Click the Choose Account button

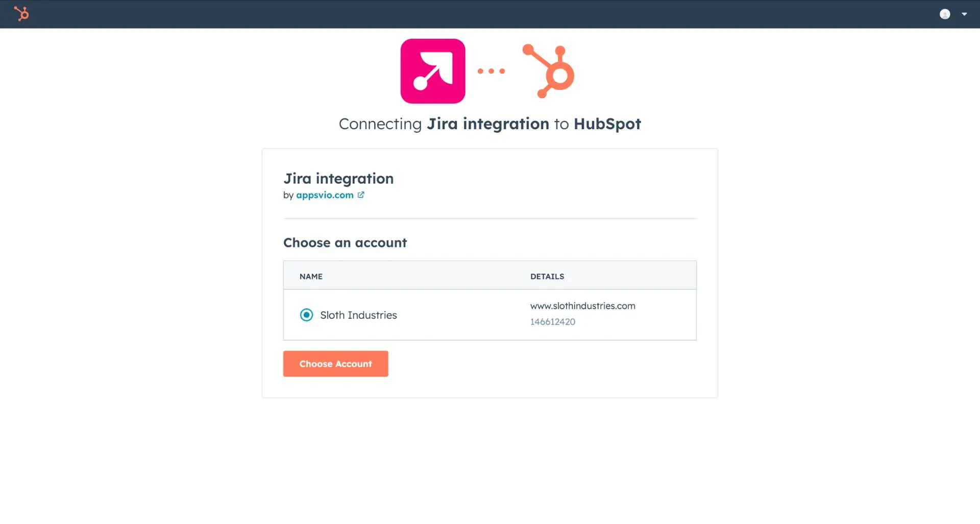335,364
